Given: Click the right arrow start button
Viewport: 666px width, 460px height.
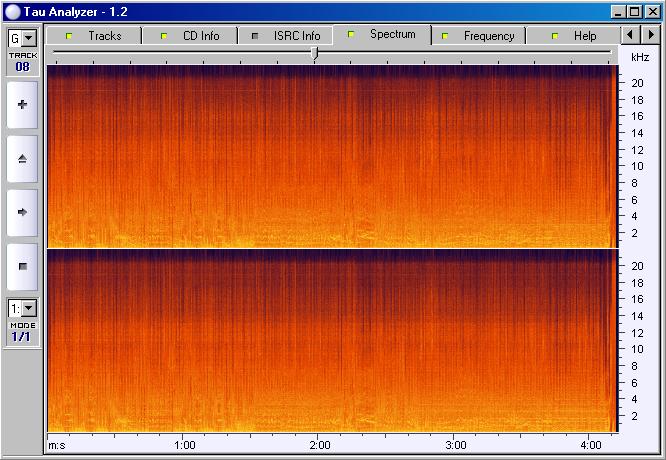Looking at the screenshot, I should [22, 212].
